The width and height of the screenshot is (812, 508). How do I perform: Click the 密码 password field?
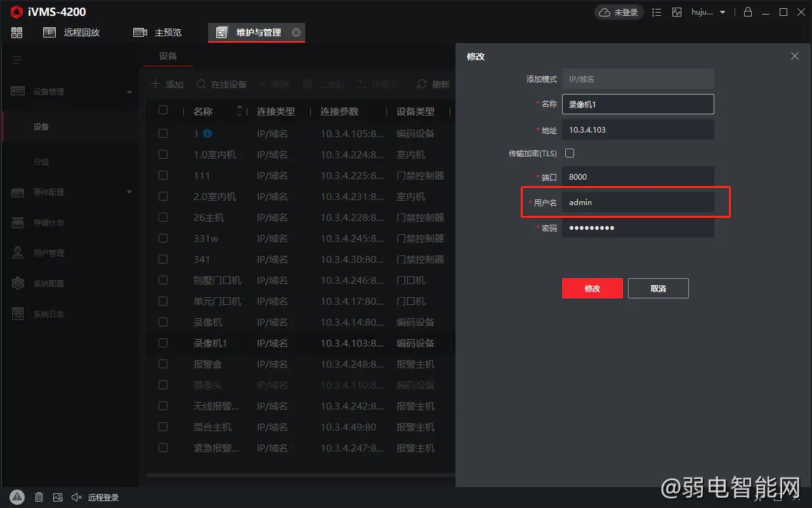(638, 227)
